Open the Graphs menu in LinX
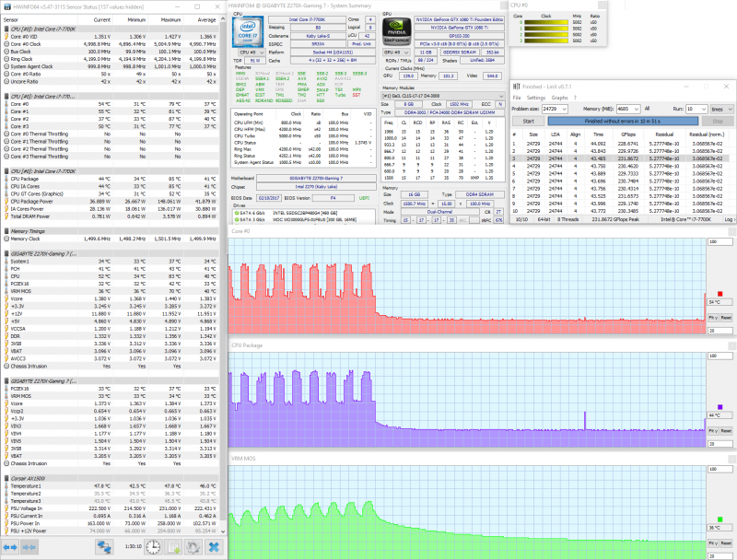This screenshot has width=737, height=560. point(559,98)
